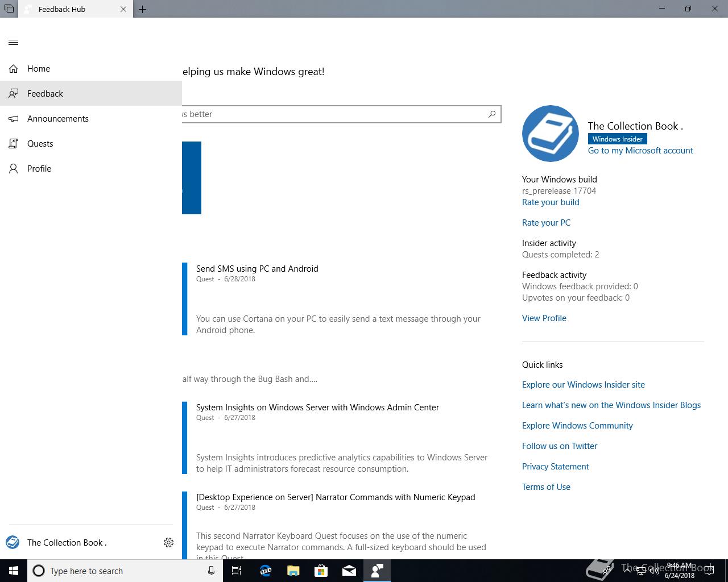This screenshot has height=582, width=728.
Task: Click the Profile person icon
Action: [14, 169]
